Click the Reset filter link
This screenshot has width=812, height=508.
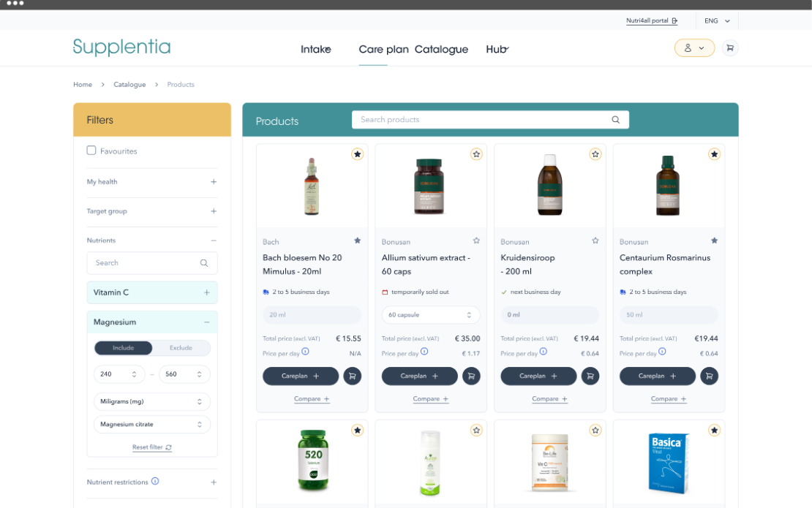tap(151, 447)
